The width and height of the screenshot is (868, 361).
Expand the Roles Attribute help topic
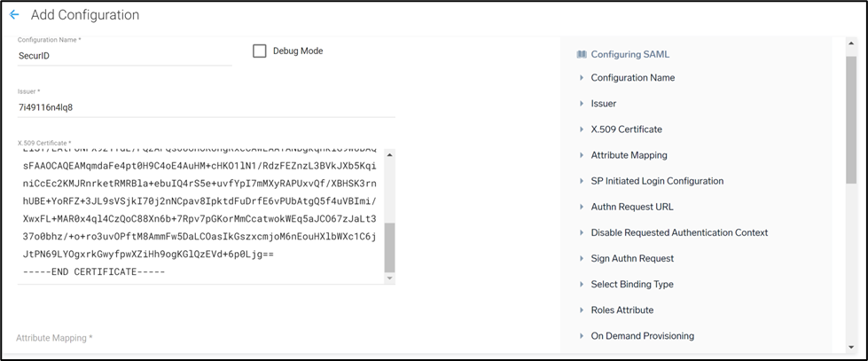[622, 310]
